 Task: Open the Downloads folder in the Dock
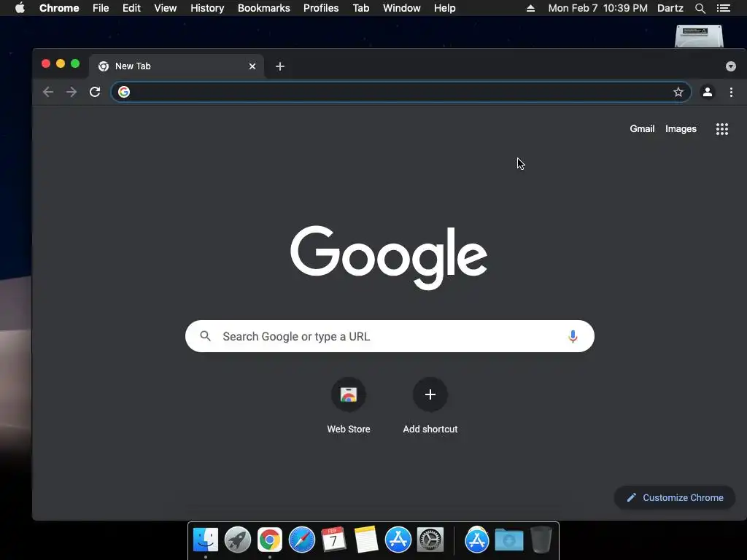[x=509, y=540]
